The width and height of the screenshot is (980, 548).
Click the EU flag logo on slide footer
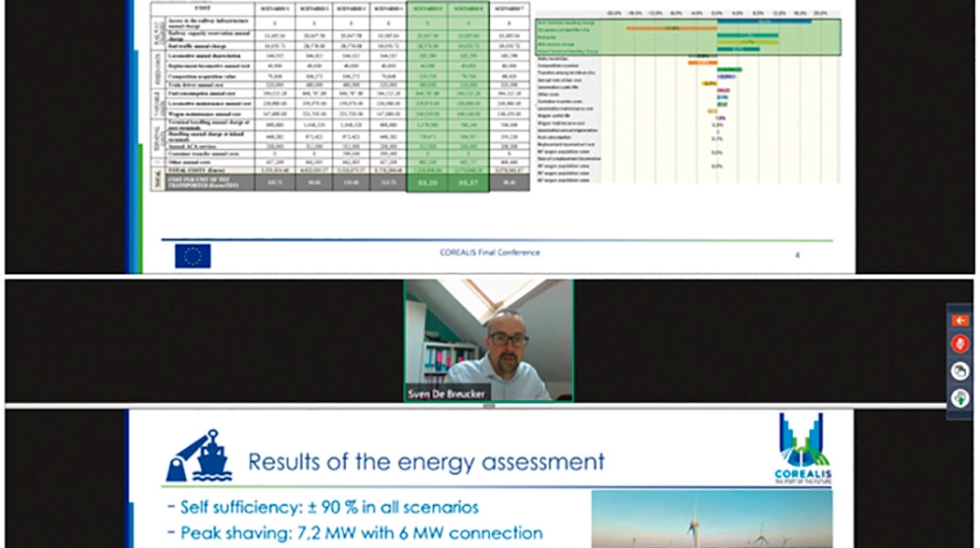(193, 255)
